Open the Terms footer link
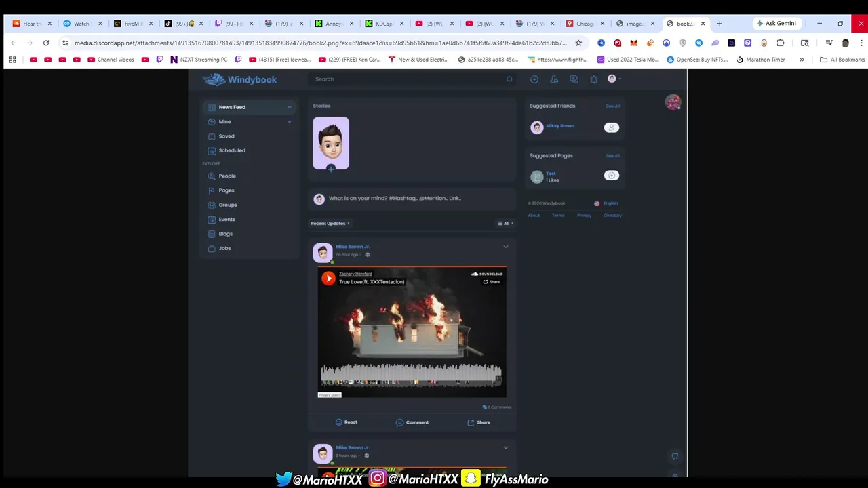868x488 pixels. pos(558,216)
